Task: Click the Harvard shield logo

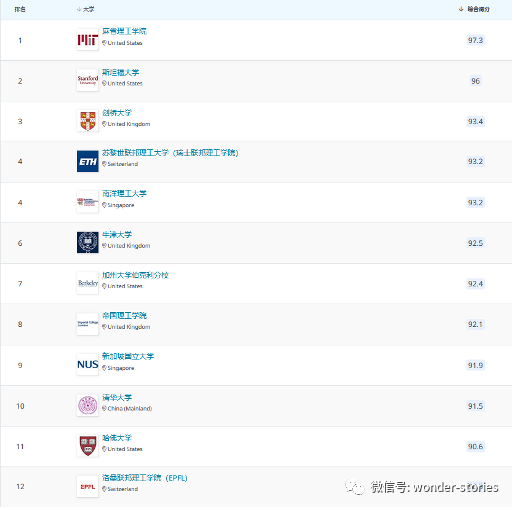Action: pos(87,446)
